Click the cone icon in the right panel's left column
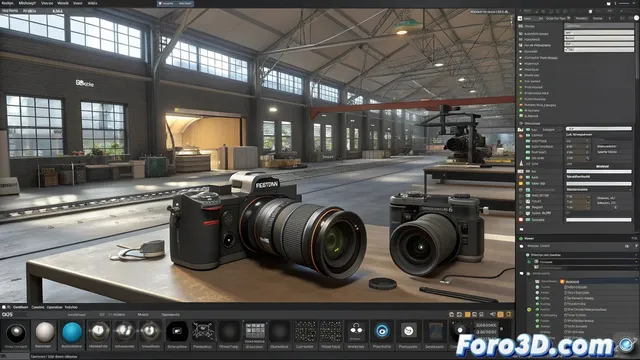Image resolution: width=640 pixels, height=360 pixels. coord(521,163)
